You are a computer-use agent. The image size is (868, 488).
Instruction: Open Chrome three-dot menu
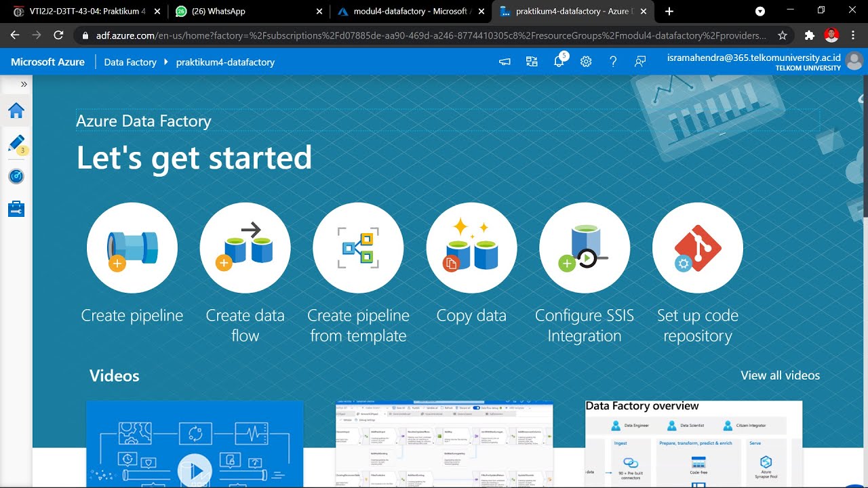pos(852,35)
